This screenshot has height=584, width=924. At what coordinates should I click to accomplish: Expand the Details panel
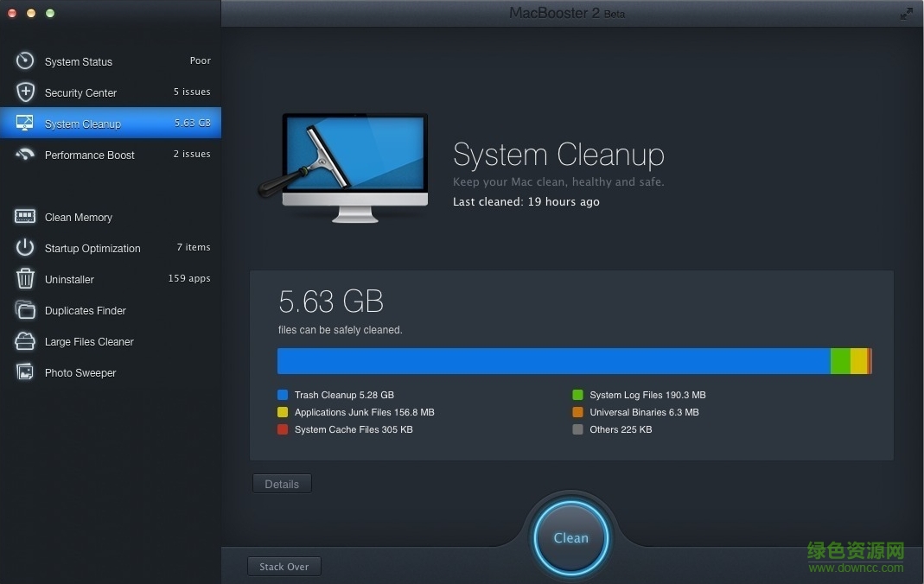pyautogui.click(x=282, y=484)
